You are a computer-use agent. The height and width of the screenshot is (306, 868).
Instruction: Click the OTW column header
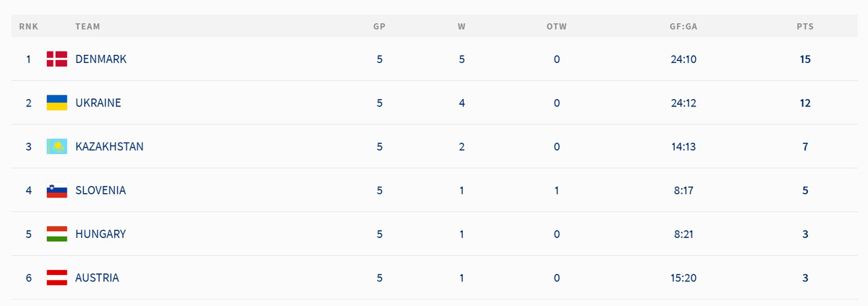(x=556, y=27)
